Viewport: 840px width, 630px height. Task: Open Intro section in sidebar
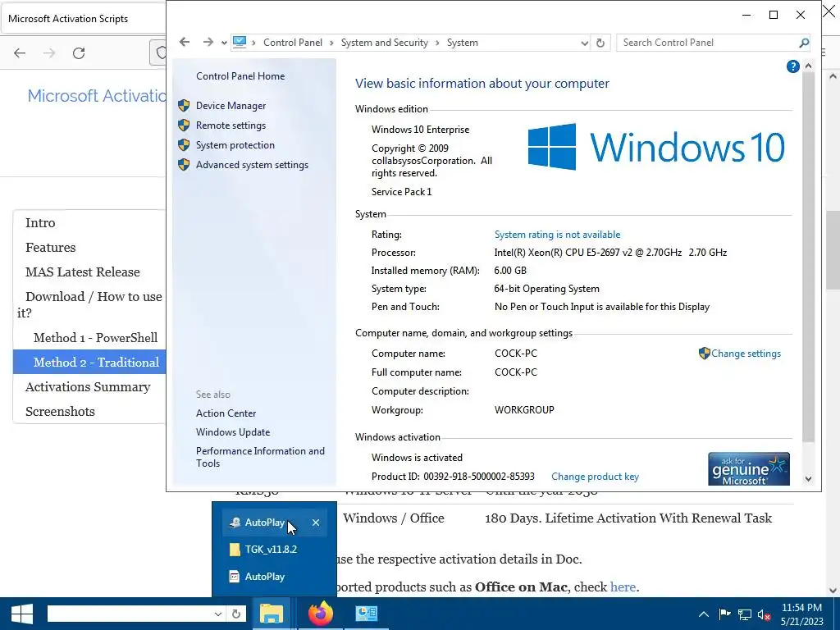[x=40, y=223]
